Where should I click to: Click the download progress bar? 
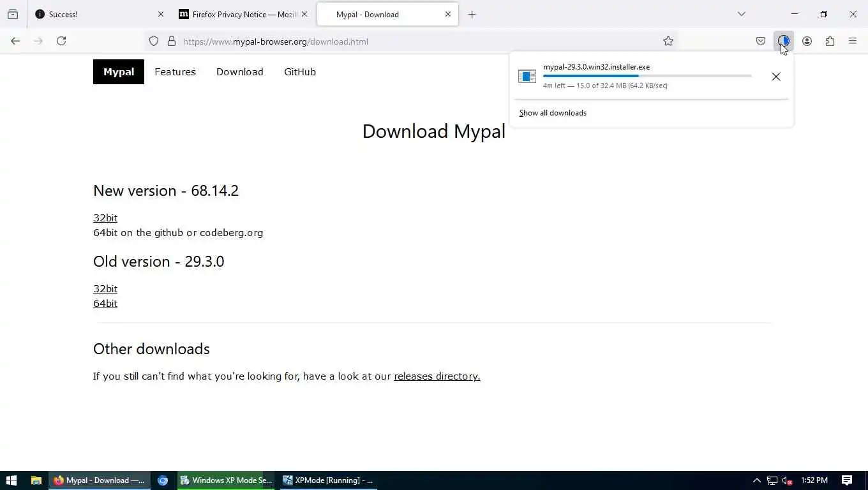(647, 76)
